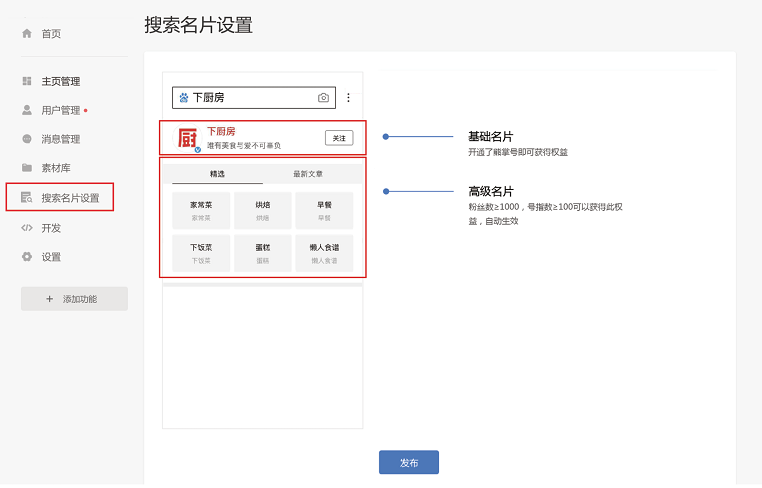Click the 下厨房 search input field

click(250, 98)
